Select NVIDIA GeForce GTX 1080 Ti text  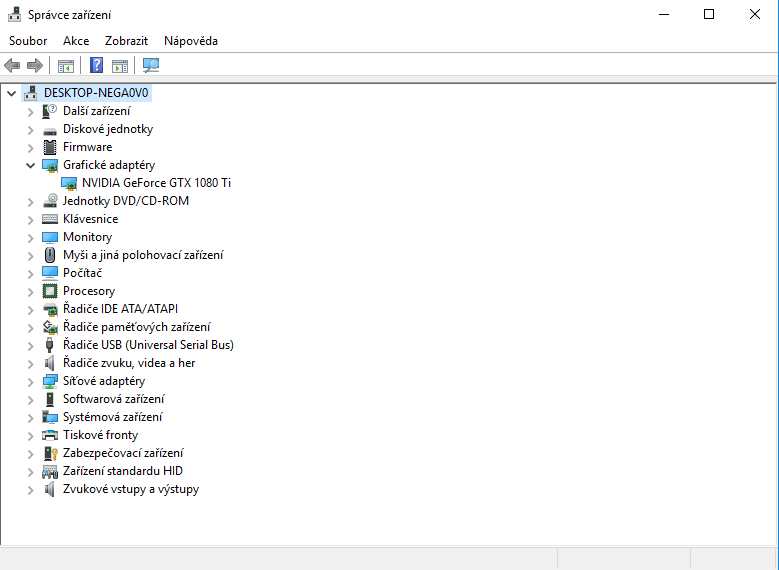[x=156, y=183]
